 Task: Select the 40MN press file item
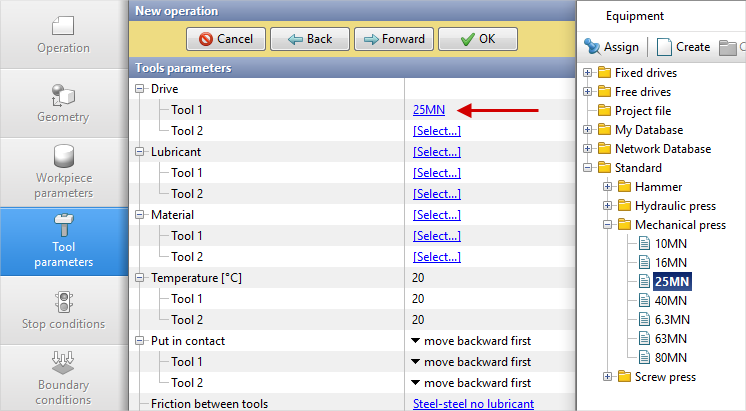click(x=669, y=300)
